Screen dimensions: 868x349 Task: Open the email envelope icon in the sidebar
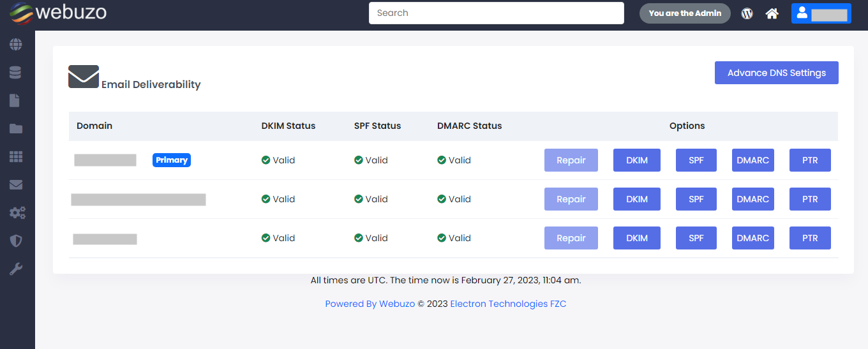16,185
